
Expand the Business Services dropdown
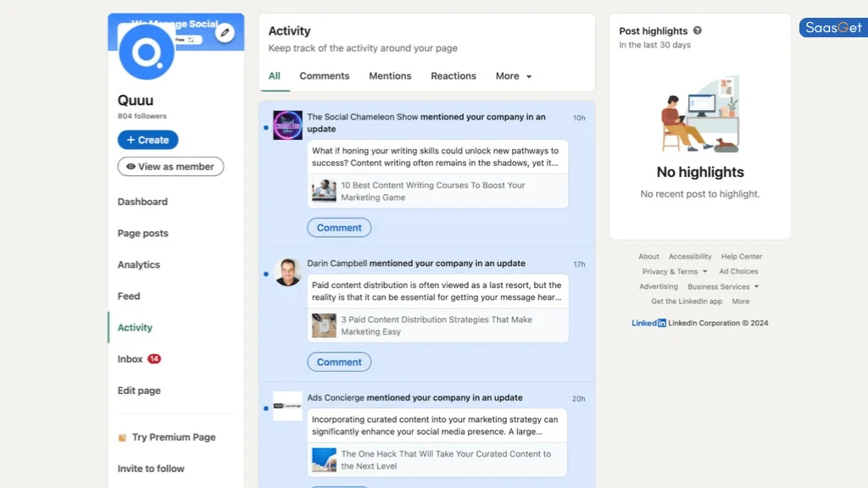point(723,286)
